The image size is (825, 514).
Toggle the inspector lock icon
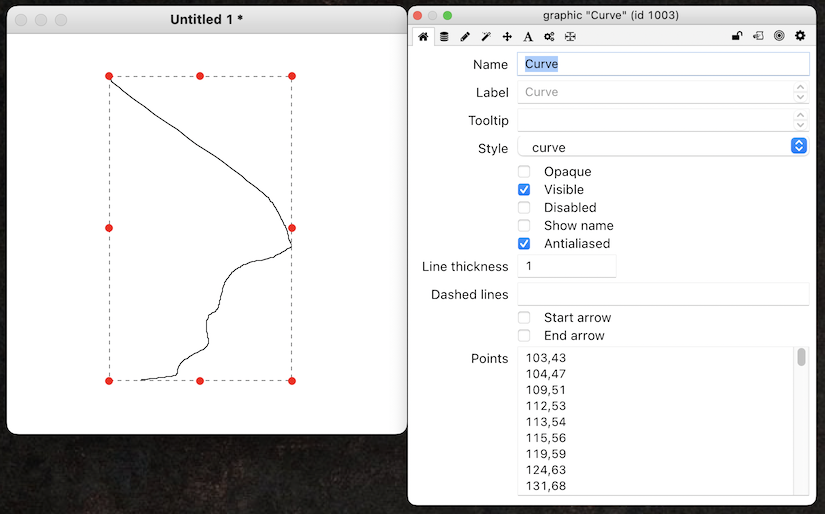tap(737, 36)
